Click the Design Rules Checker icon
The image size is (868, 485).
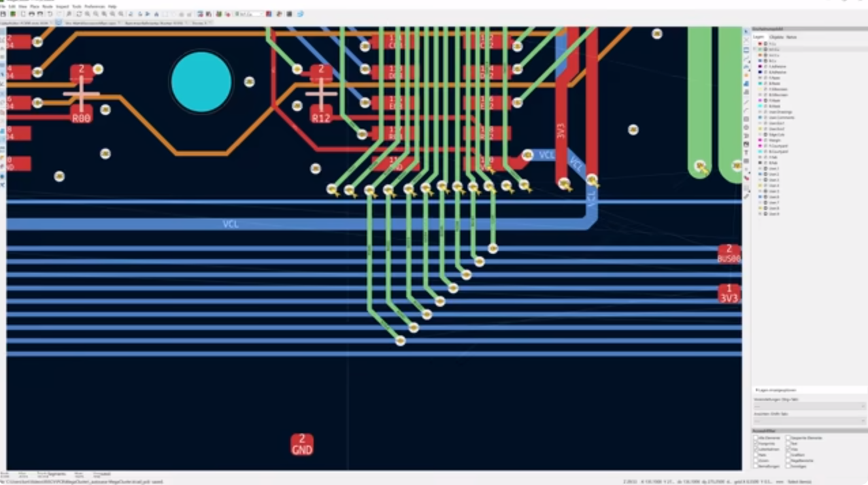point(228,14)
